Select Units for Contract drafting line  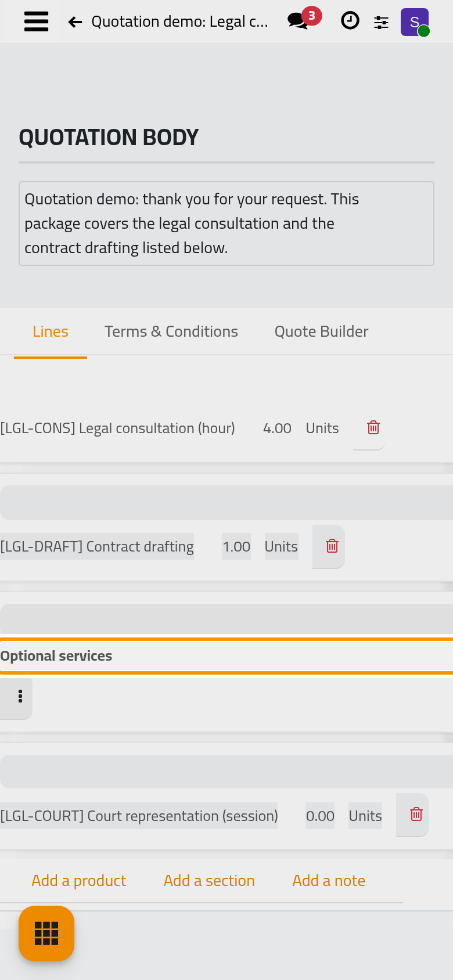(281, 546)
